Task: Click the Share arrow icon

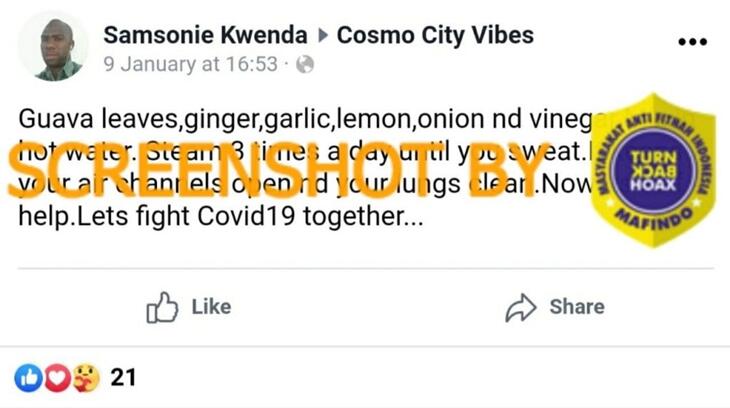Action: coord(521,307)
